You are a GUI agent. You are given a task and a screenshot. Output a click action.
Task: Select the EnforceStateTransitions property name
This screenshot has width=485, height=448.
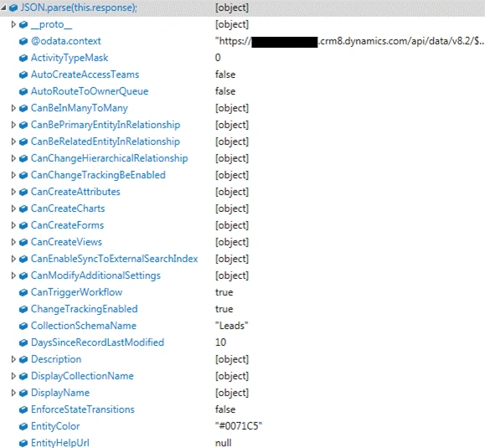(83, 409)
